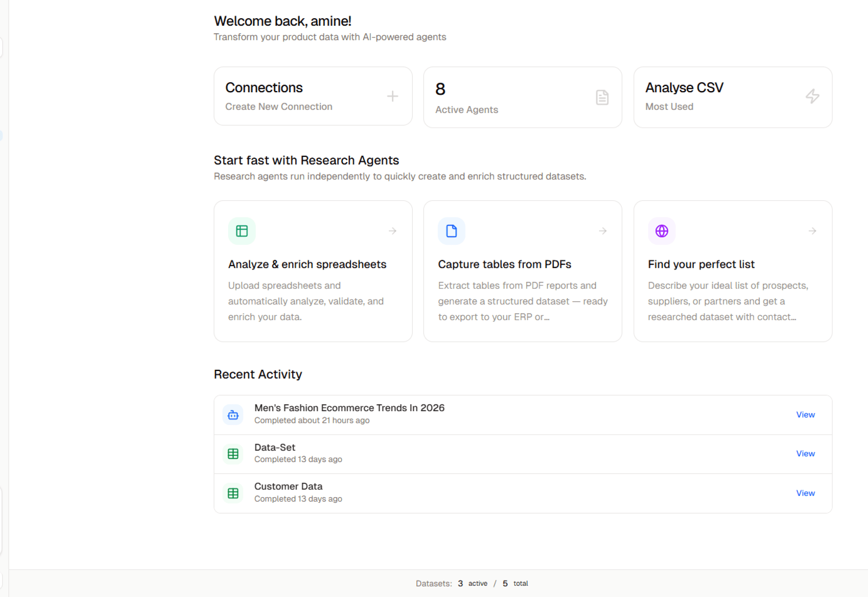Open arrow on Analyze & enrich spreadsheets card
The height and width of the screenshot is (597, 868).
tap(392, 231)
